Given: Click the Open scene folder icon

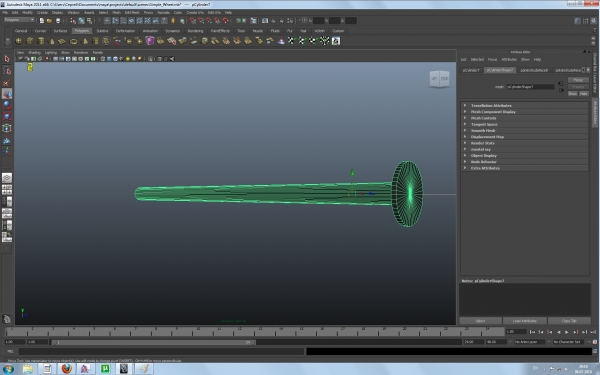Looking at the screenshot, I should 49,21.
